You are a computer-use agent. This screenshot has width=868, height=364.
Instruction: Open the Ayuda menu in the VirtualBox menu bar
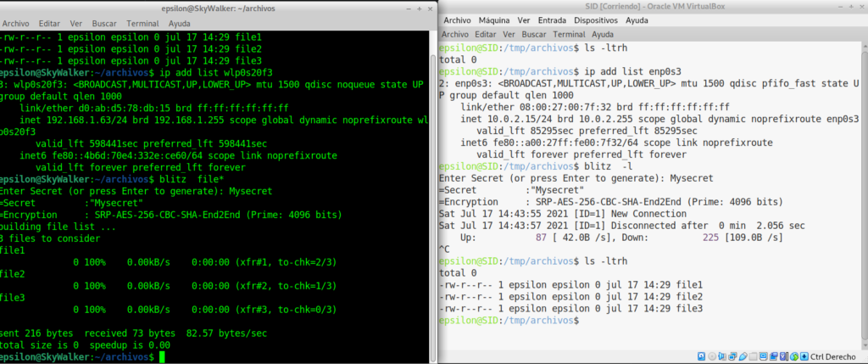click(637, 20)
